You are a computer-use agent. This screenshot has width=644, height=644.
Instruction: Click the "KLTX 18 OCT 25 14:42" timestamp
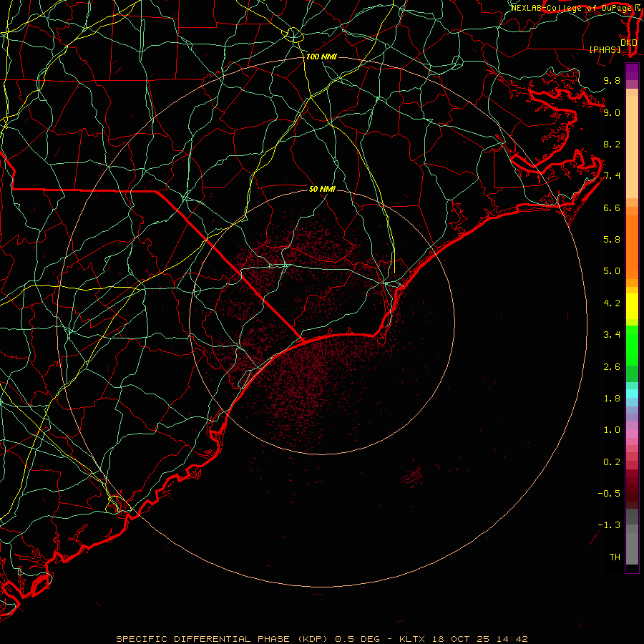(463, 639)
